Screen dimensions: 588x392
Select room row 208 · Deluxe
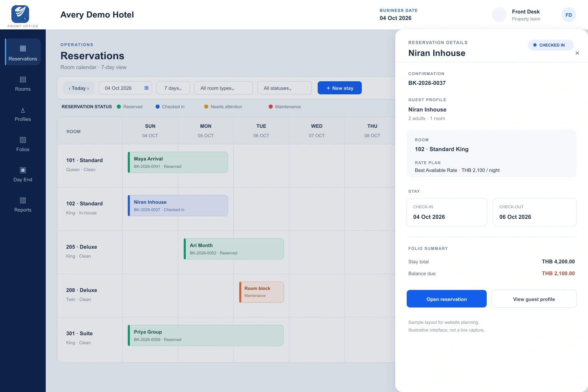(90, 295)
